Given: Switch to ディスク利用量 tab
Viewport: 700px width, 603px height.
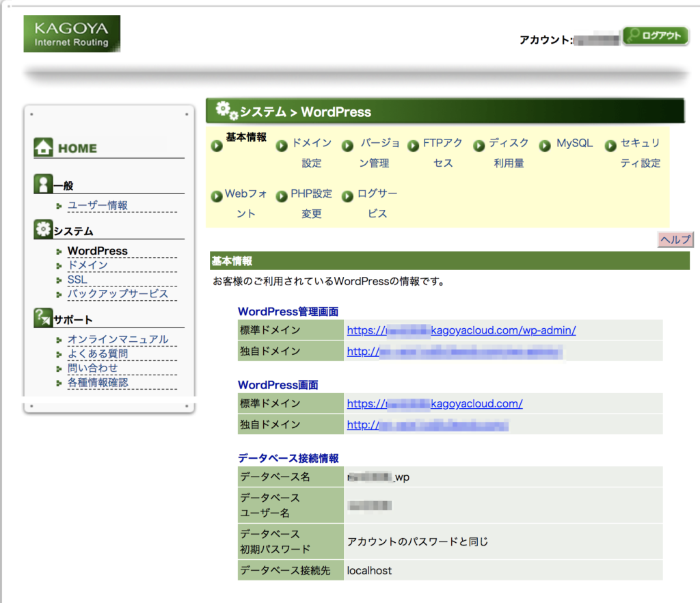Looking at the screenshot, I should pyautogui.click(x=509, y=152).
